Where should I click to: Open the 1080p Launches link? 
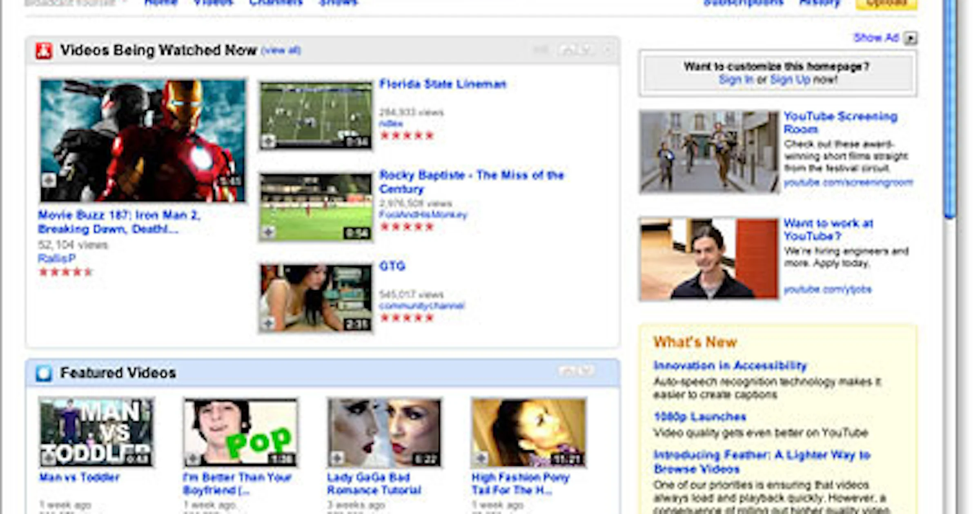[700, 417]
